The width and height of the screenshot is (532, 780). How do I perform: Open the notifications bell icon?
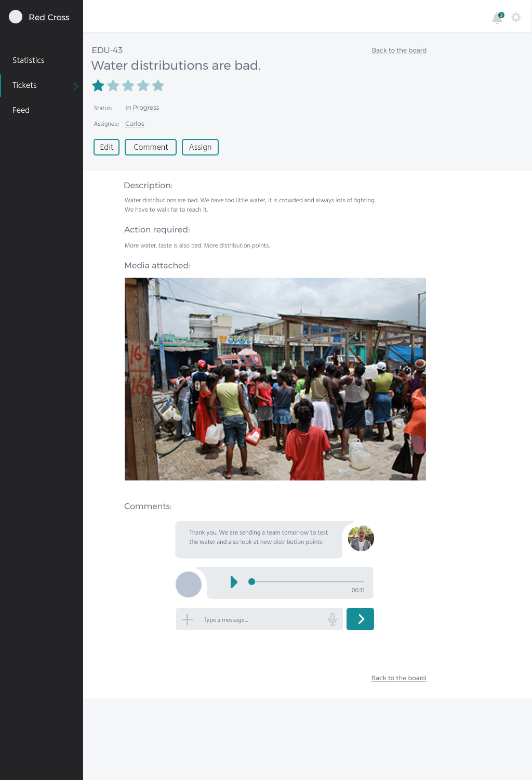[x=498, y=18]
